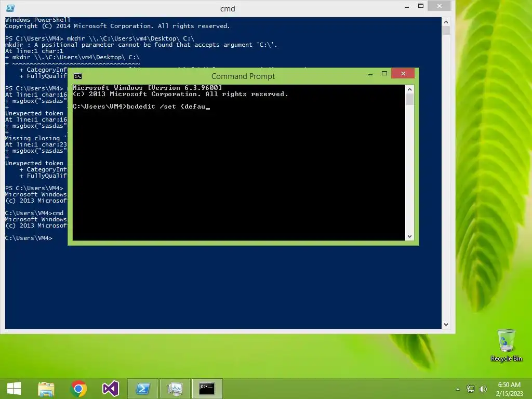The width and height of the screenshot is (532, 399).
Task: Click the 'At line:1 char:23' line
Action: point(36,144)
